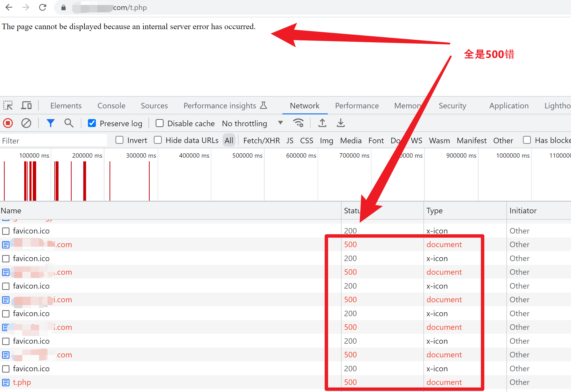Viewport: 571px width, 392px height.
Task: Activate the inspect element picker icon
Action: click(8, 105)
